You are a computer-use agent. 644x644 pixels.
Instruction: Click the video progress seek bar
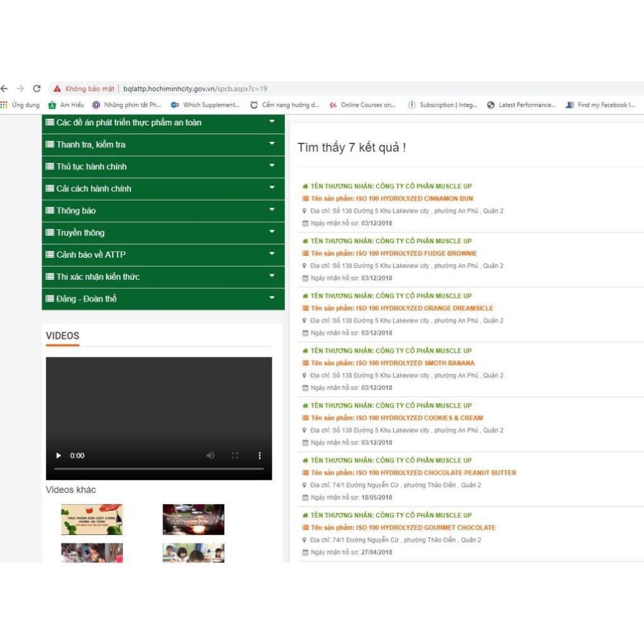click(x=158, y=469)
